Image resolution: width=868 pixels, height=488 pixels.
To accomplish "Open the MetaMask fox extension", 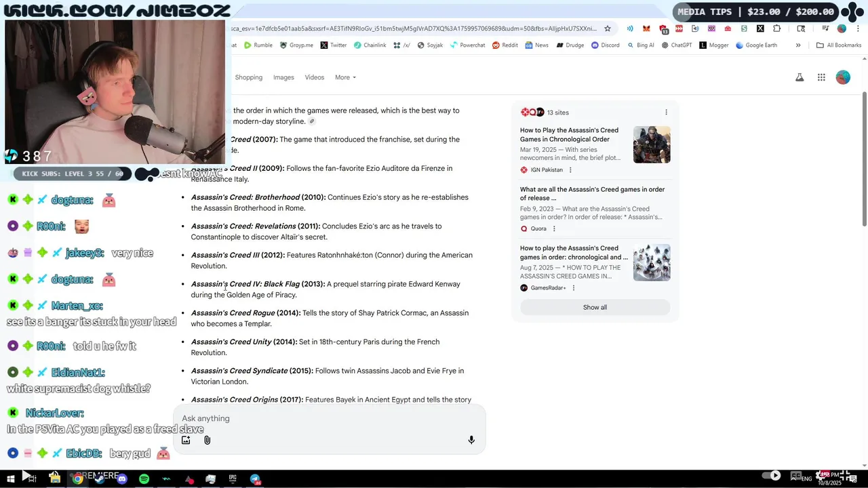I will click(646, 28).
